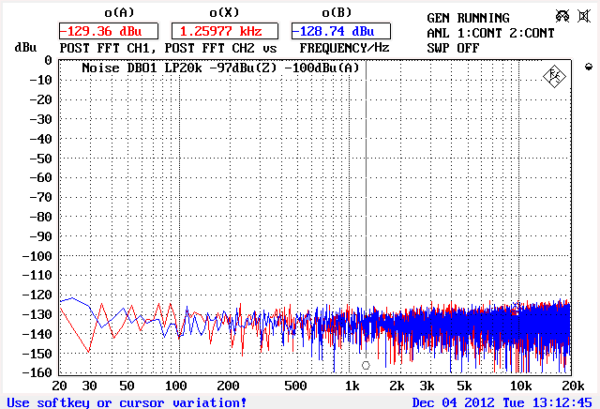Click the red -129.36 dBu level readout
This screenshot has height=409, width=600.
click(108, 31)
